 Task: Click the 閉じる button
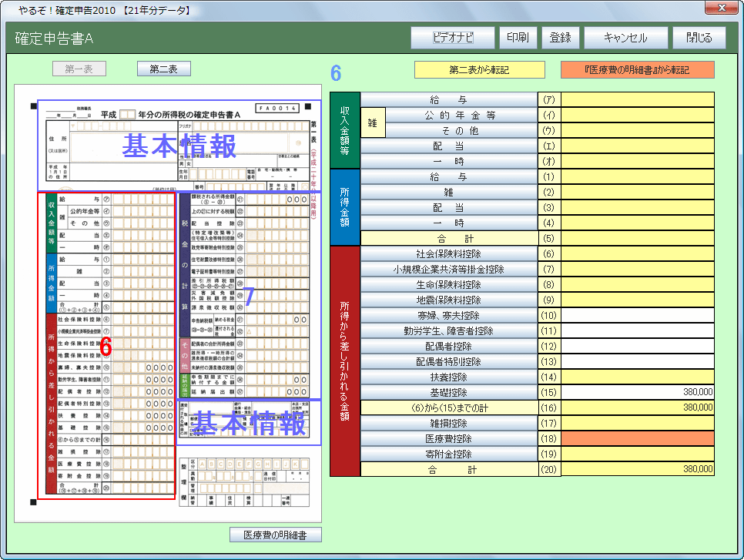pos(699,37)
